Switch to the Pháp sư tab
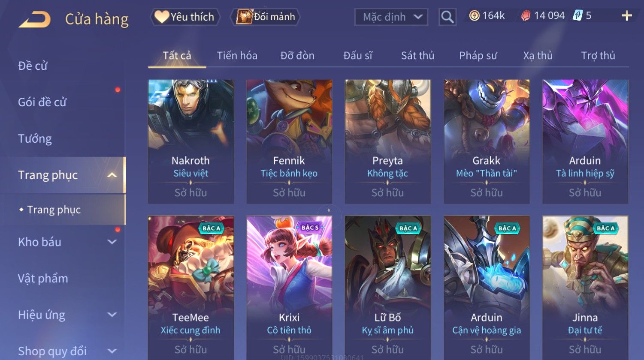This screenshot has height=360, width=644. [x=478, y=55]
